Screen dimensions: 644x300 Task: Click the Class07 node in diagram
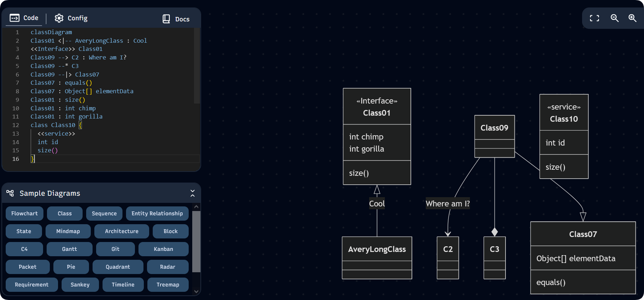click(x=583, y=234)
